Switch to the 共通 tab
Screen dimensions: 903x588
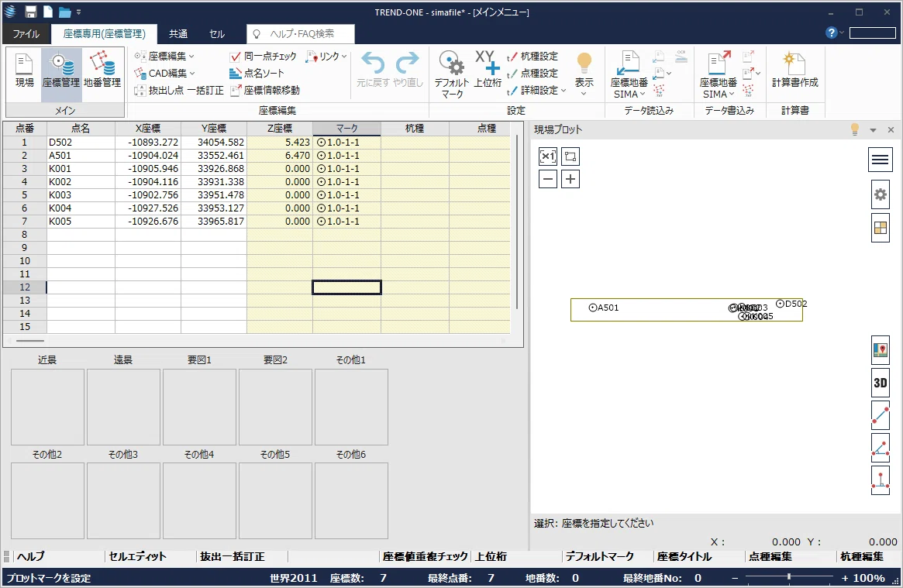pyautogui.click(x=178, y=34)
